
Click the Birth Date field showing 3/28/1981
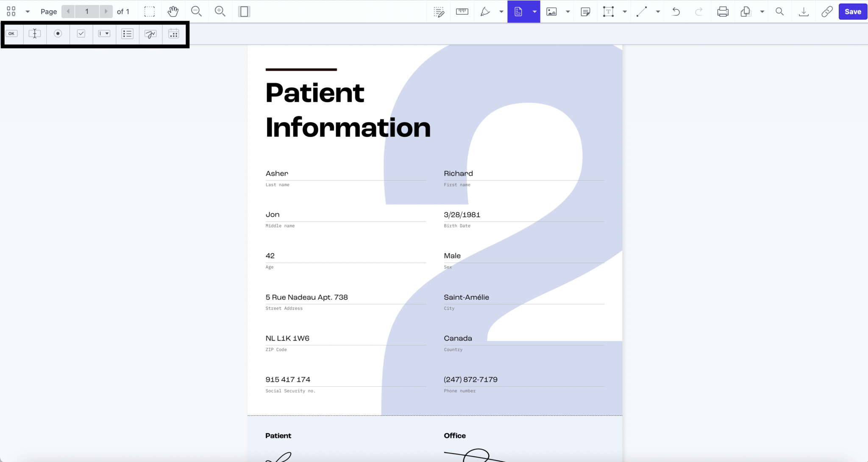[x=523, y=215]
